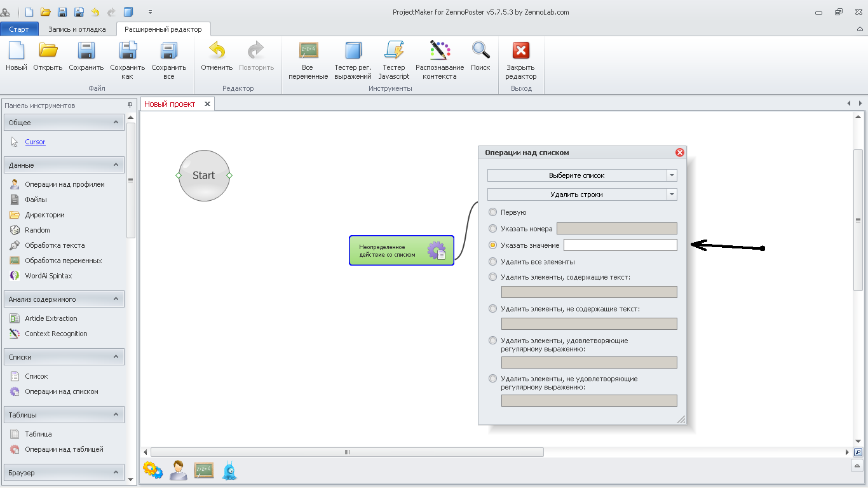
Task: Select the 'Первую' radio option
Action: coord(492,212)
